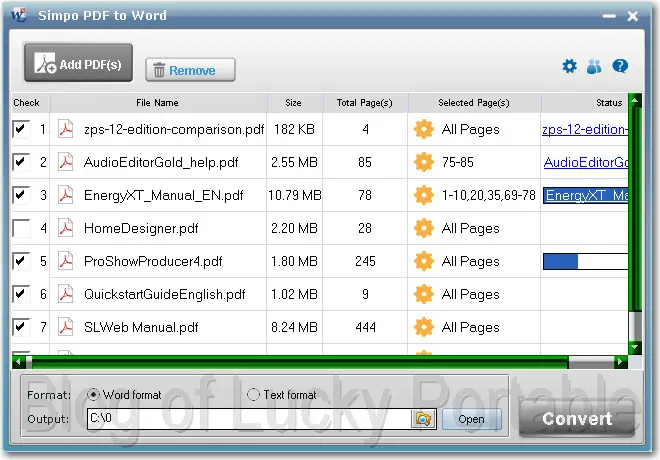Viewport: 660px width, 460px height.
Task: Click page-range gear for QuickstartGuideEnglish.pdf
Action: click(423, 294)
